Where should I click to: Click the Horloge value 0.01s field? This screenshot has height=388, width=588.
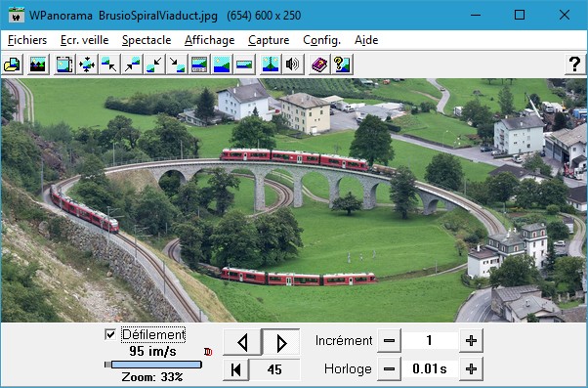click(x=430, y=368)
